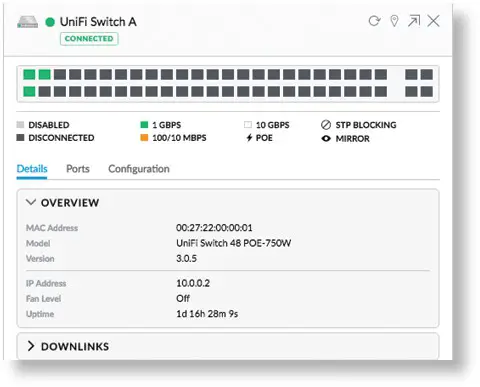
Task: Pop out the panel with the arrow icon
Action: coord(414,21)
